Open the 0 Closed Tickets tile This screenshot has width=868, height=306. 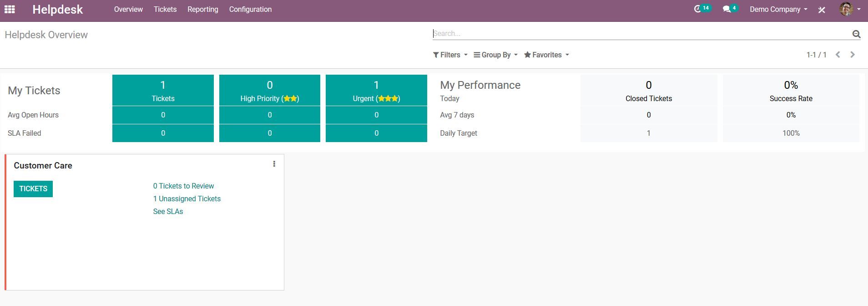pos(649,90)
